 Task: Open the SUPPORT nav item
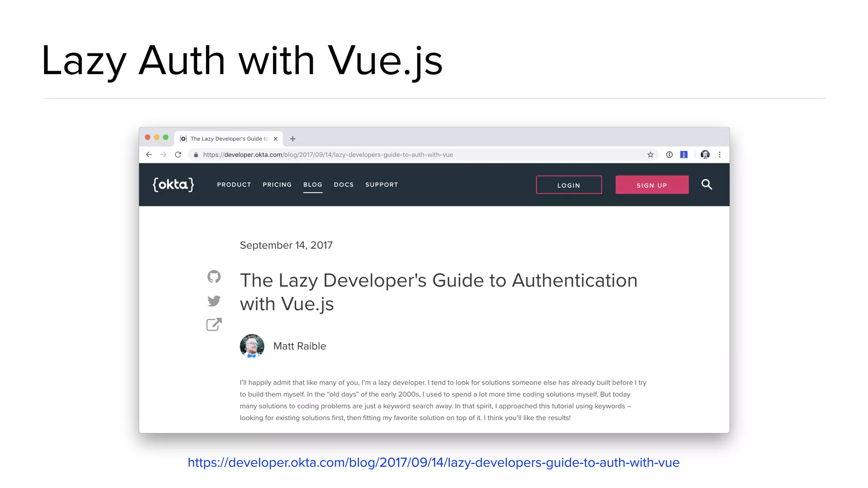(x=382, y=185)
